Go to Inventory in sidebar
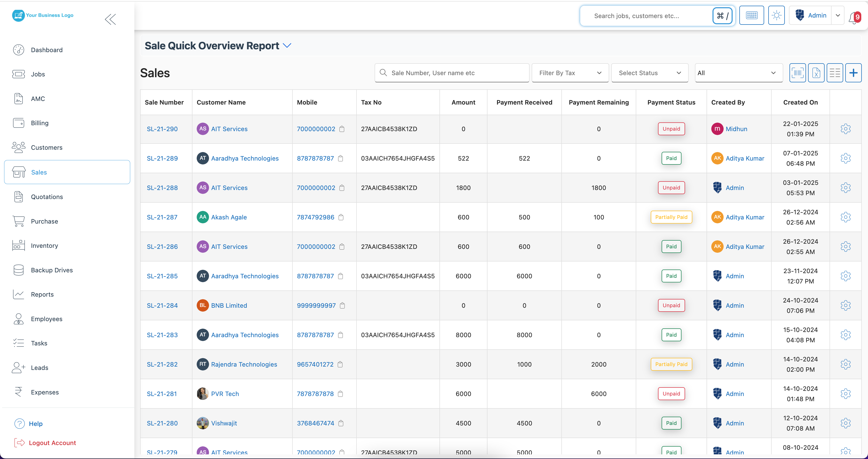 (x=44, y=246)
